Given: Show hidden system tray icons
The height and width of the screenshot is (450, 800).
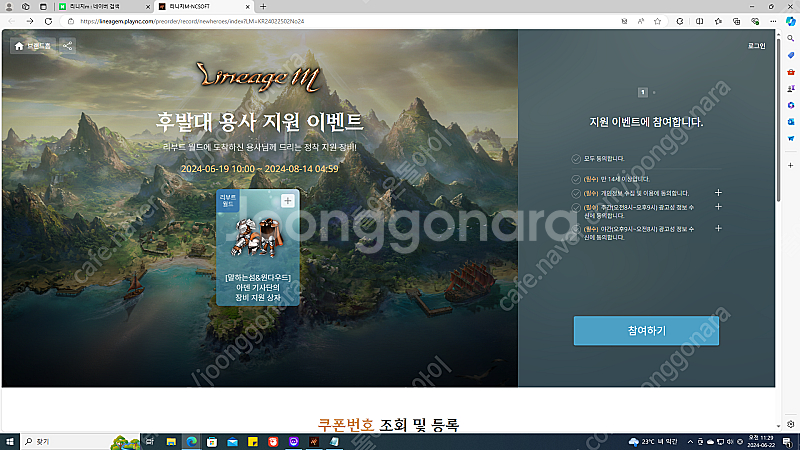Looking at the screenshot, I should tap(690, 442).
